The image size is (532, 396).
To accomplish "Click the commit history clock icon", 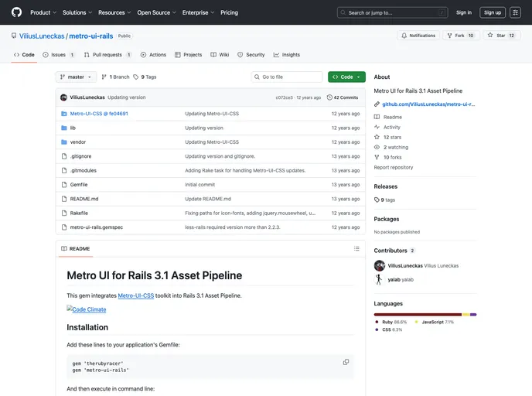I will [x=329, y=97].
